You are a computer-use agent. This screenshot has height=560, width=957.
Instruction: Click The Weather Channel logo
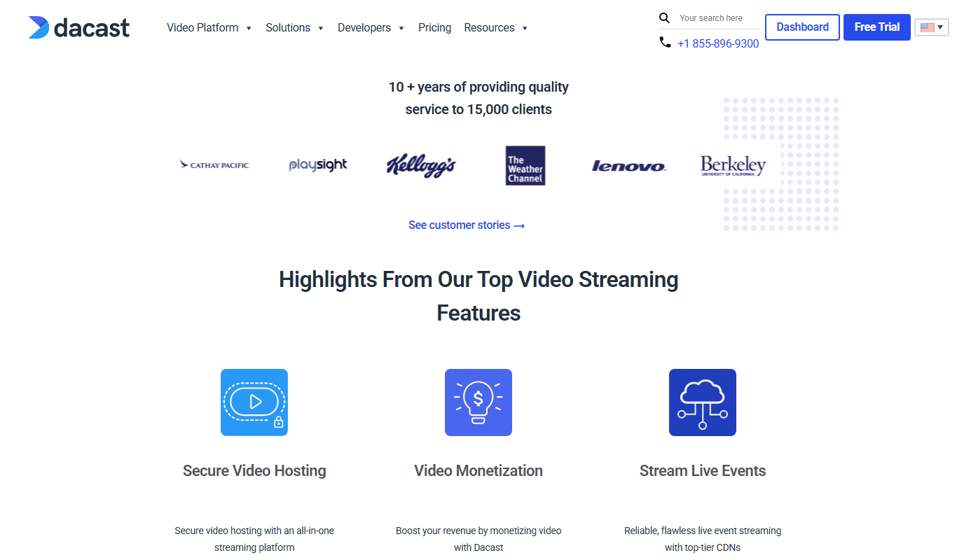click(525, 165)
